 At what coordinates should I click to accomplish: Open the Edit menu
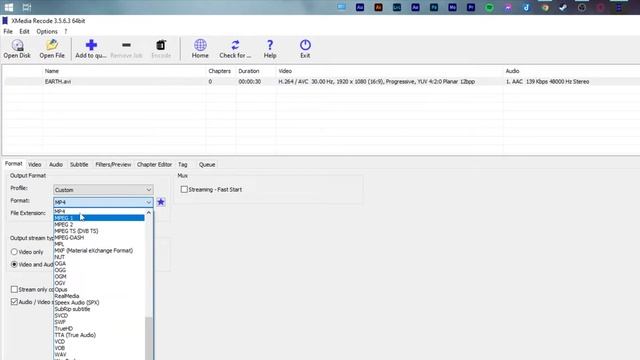pos(24,31)
